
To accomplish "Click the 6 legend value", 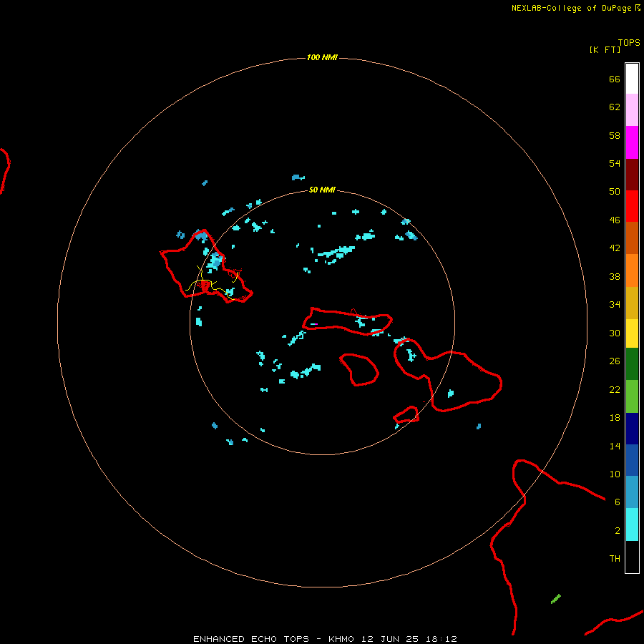I will [x=618, y=502].
